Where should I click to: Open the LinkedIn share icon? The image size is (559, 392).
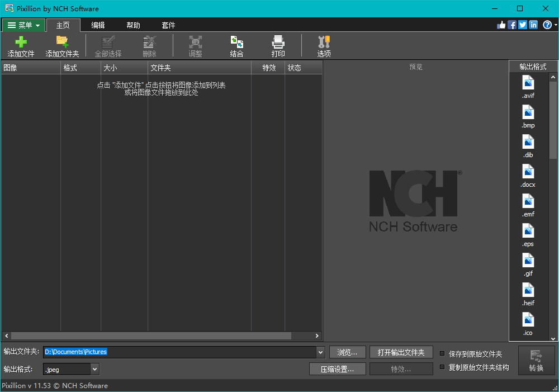point(533,25)
